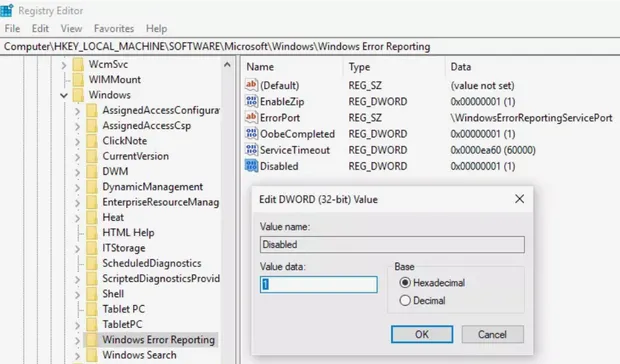Select the Disabled DWORD icon

click(x=251, y=166)
